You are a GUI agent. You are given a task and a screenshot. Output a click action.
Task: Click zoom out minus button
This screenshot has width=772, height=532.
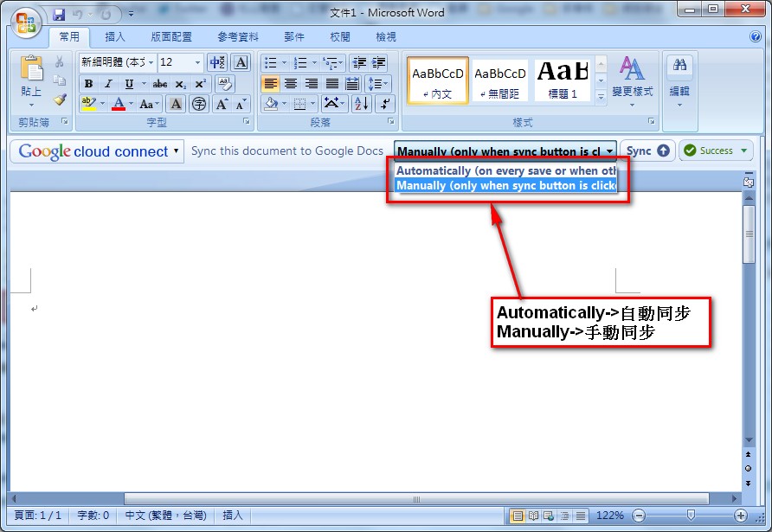coord(639,516)
